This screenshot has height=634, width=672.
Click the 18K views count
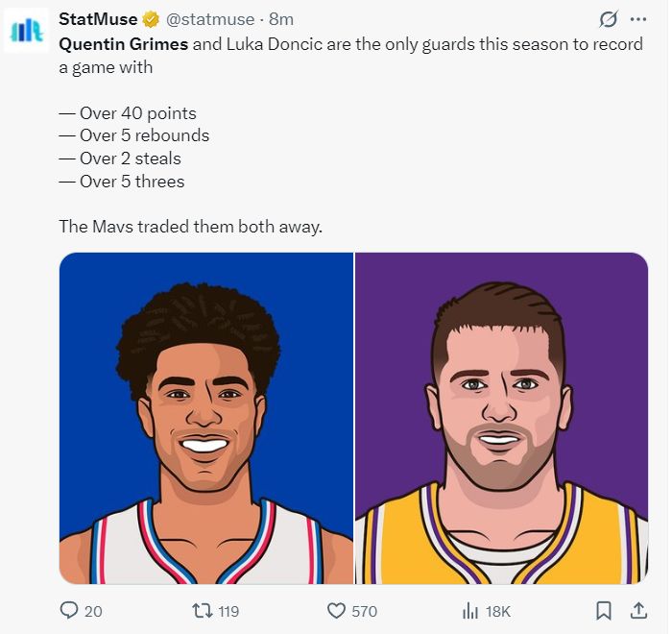[499, 612]
